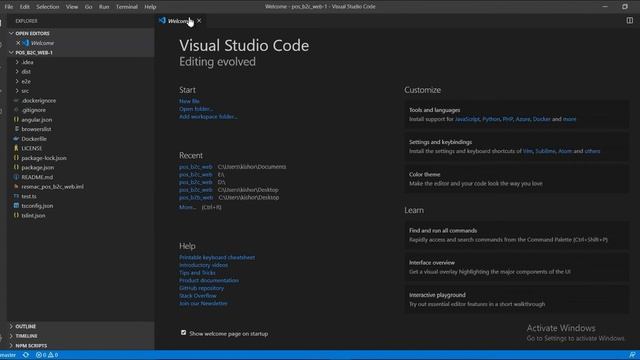
Task: Switch branch via master status item
Action: coord(8,355)
